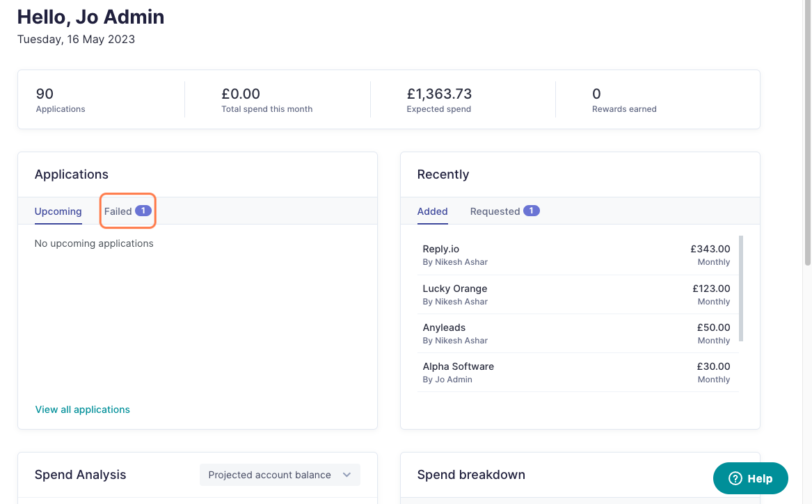Open the Alpha Software application entry
The height and width of the screenshot is (504, 812).
(x=577, y=373)
